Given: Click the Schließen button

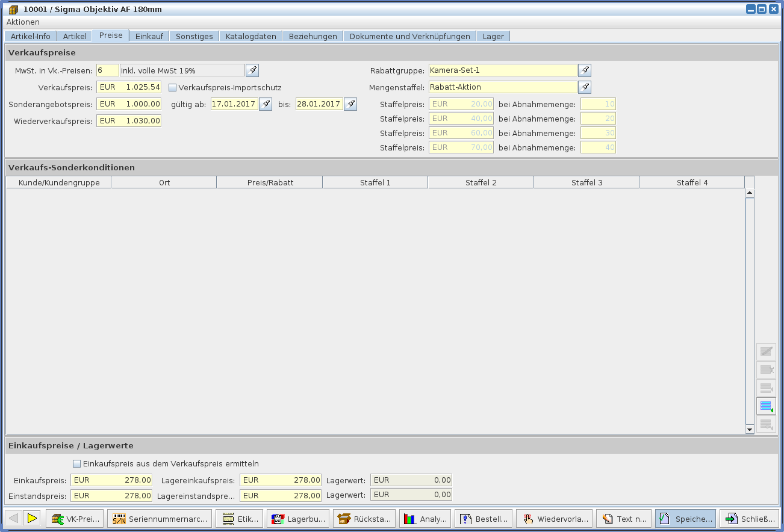Looking at the screenshot, I should 749,518.
